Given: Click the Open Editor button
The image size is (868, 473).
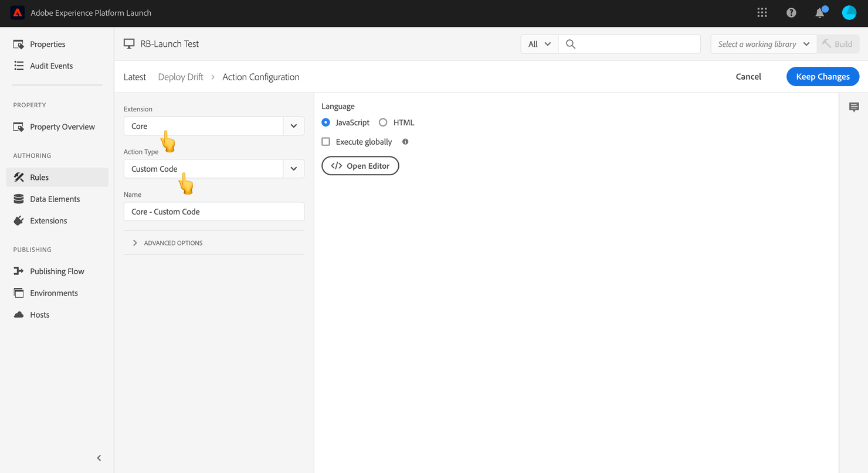Looking at the screenshot, I should click(360, 166).
